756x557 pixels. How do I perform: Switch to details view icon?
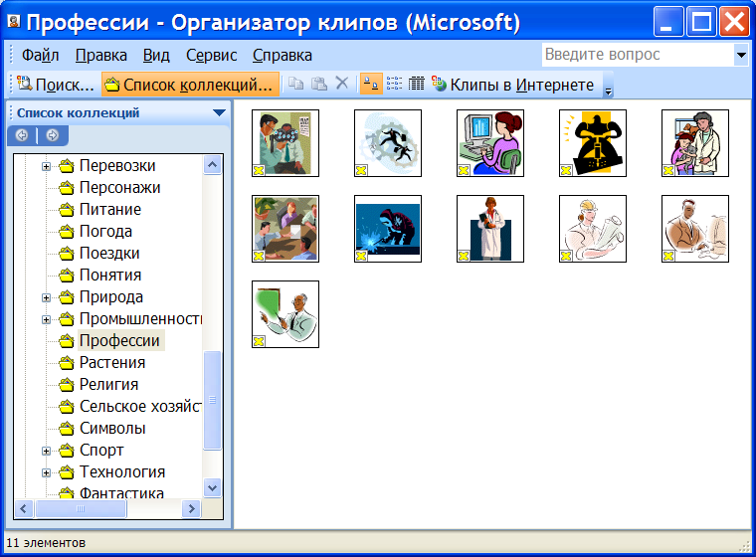417,84
